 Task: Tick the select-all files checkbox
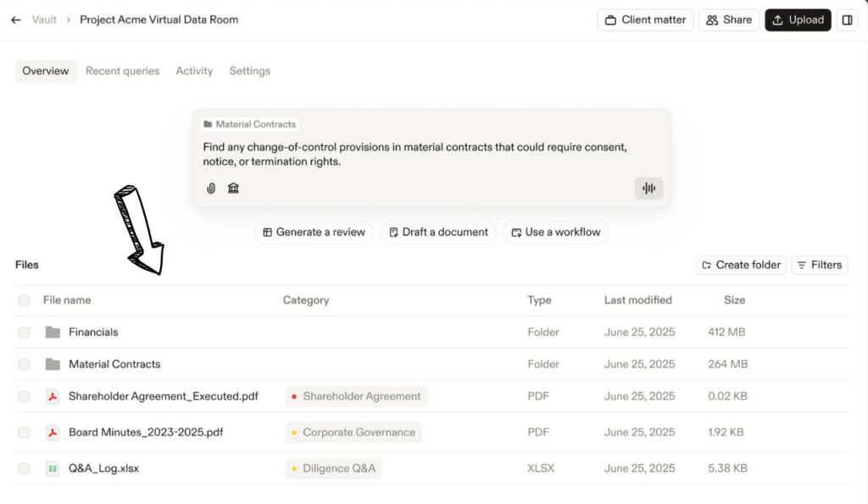point(24,300)
